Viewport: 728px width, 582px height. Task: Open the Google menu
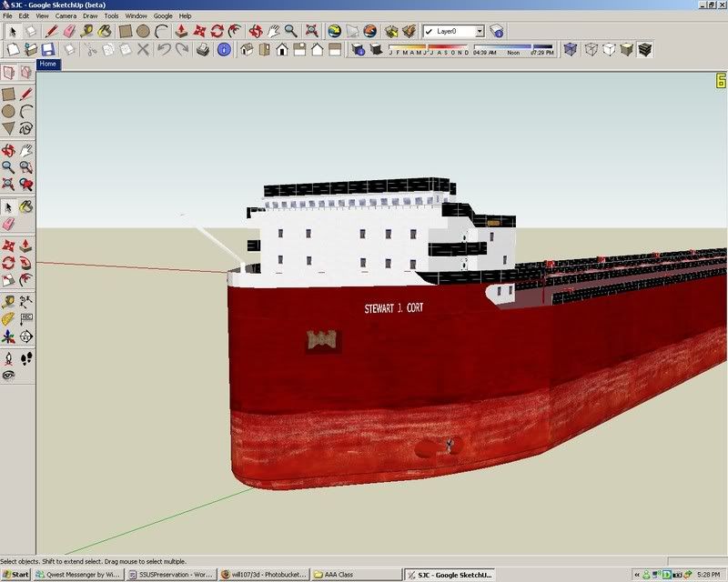tap(163, 15)
